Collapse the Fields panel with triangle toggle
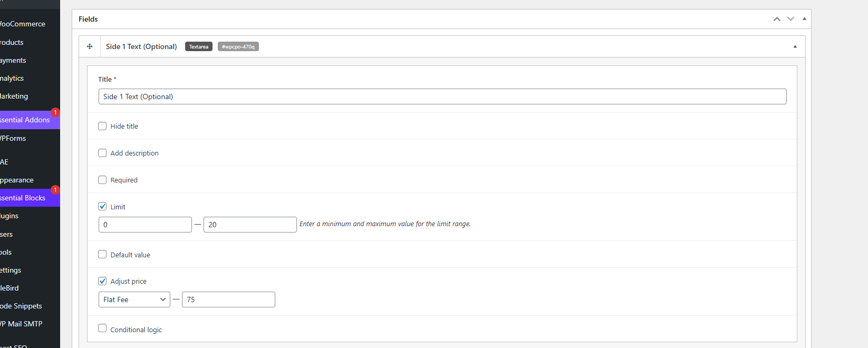Screen dimensions: 868x348 click(x=804, y=19)
